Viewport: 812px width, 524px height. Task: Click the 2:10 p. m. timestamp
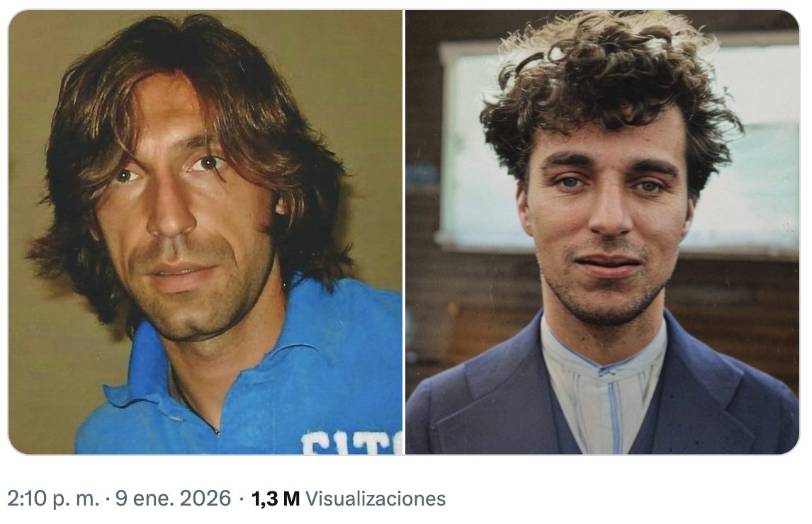pyautogui.click(x=53, y=499)
